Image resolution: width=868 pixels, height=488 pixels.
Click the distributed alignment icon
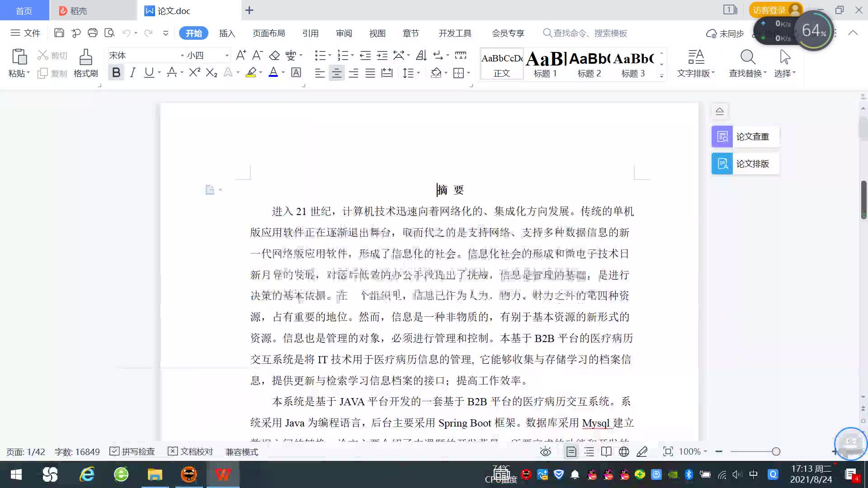point(387,73)
